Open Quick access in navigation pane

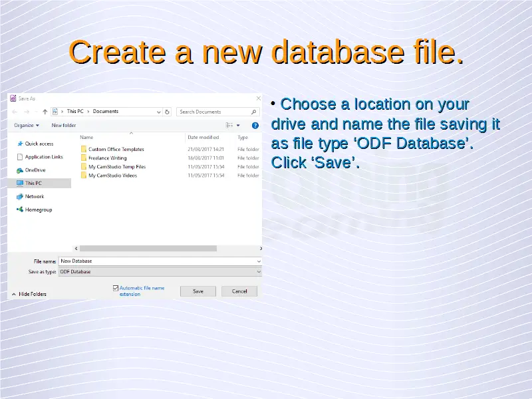coord(39,144)
